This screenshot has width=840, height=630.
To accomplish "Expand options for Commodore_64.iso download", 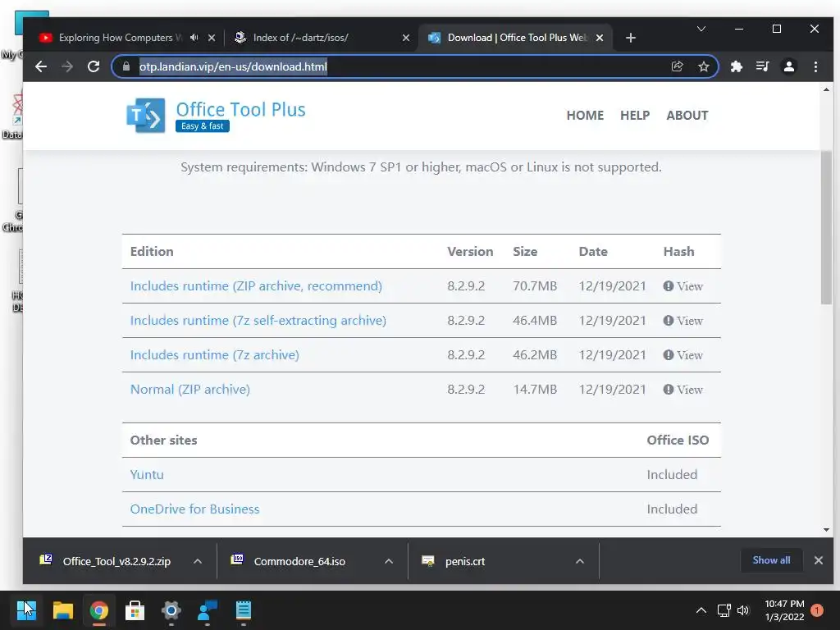I will coord(389,561).
